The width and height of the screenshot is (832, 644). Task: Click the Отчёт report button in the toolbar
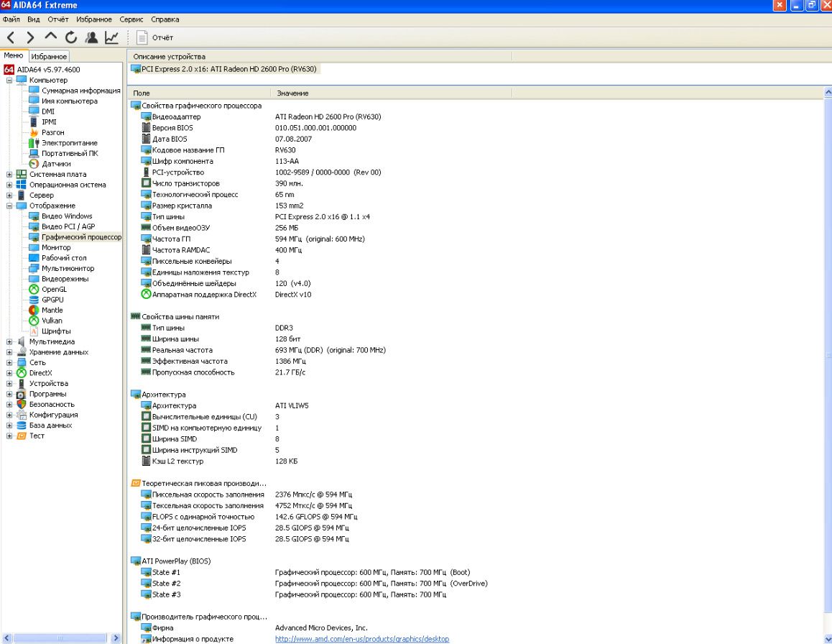(x=155, y=37)
